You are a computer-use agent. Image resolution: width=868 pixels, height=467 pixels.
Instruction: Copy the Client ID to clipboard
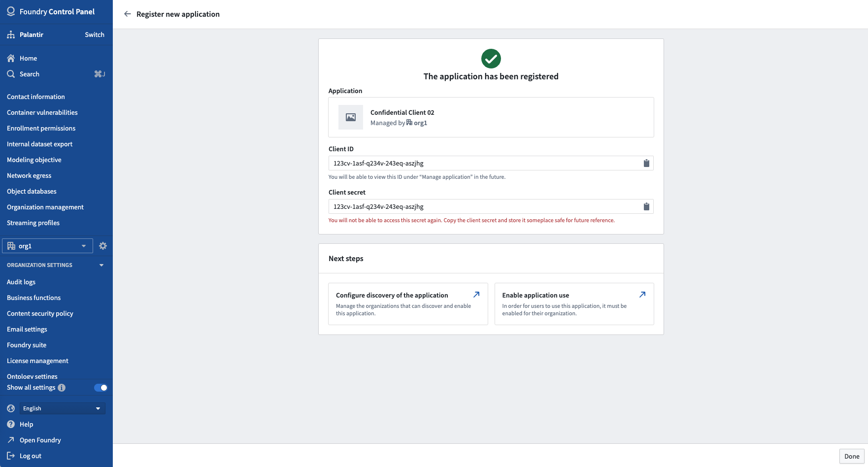646,163
